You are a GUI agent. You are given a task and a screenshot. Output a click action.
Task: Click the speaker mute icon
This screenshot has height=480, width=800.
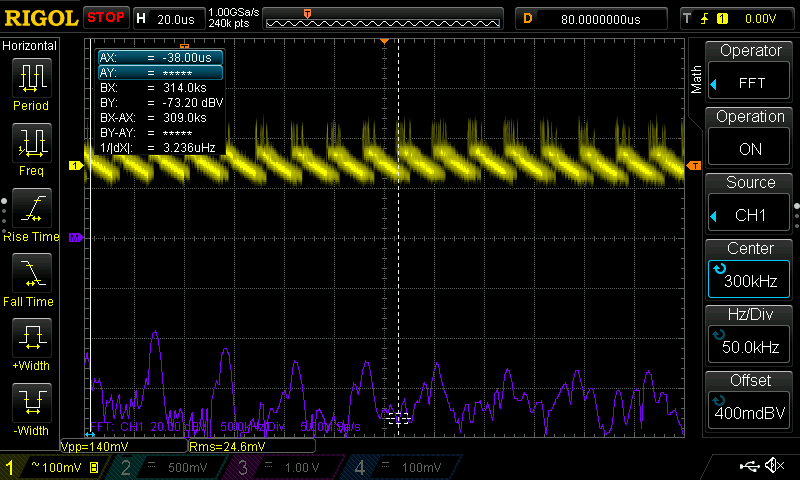pos(773,466)
